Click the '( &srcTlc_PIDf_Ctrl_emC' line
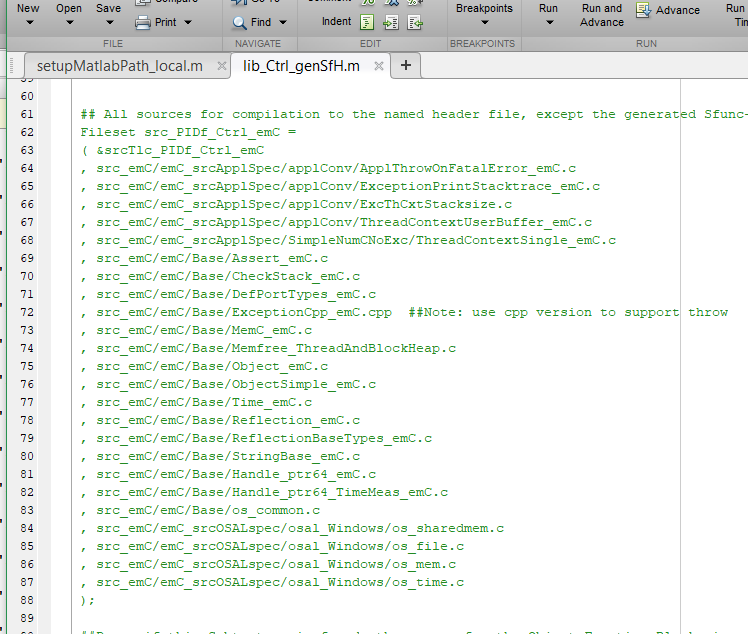748x634 pixels. 173,150
